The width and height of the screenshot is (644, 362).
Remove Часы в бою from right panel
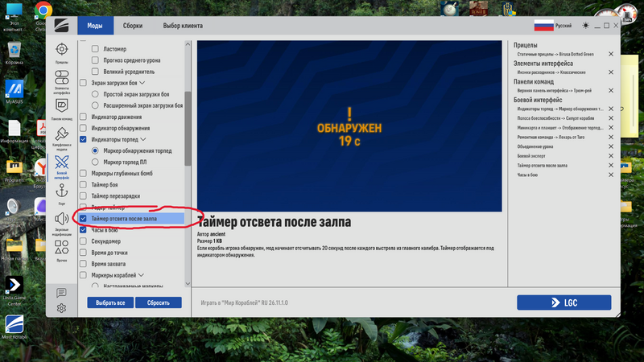click(611, 175)
